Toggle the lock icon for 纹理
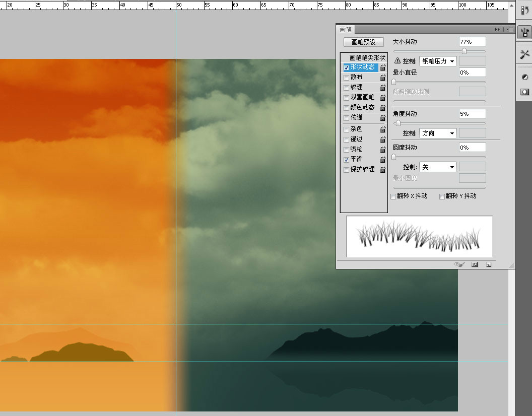The width and height of the screenshot is (532, 416). tap(383, 88)
